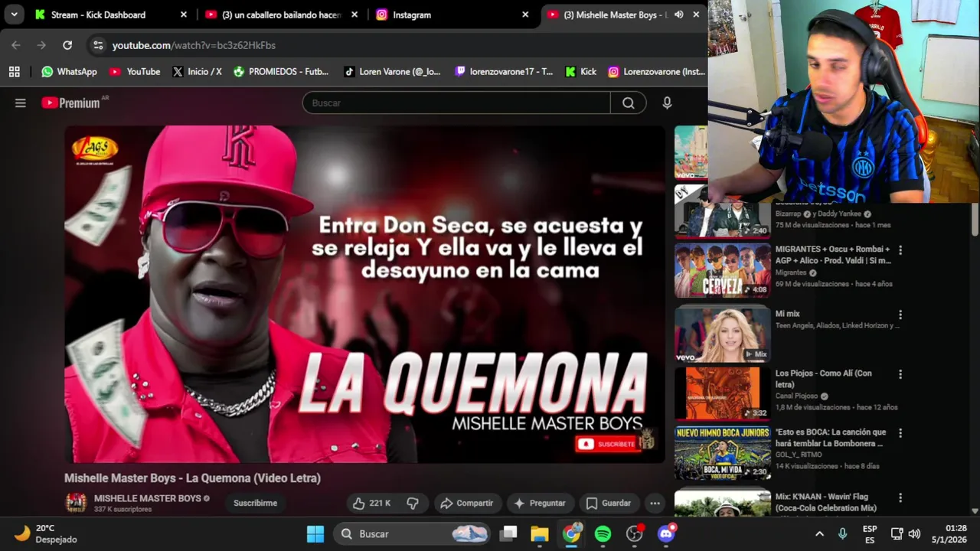The width and height of the screenshot is (980, 551).
Task: Reload the current page
Action: click(67, 45)
